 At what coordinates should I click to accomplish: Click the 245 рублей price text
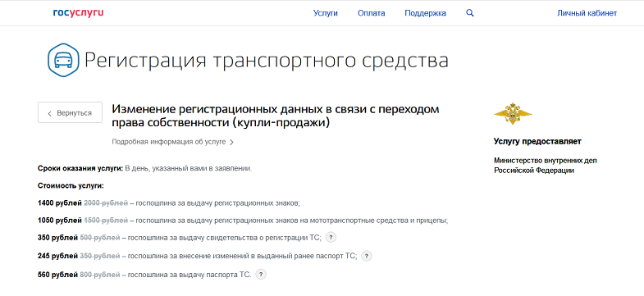57,256
